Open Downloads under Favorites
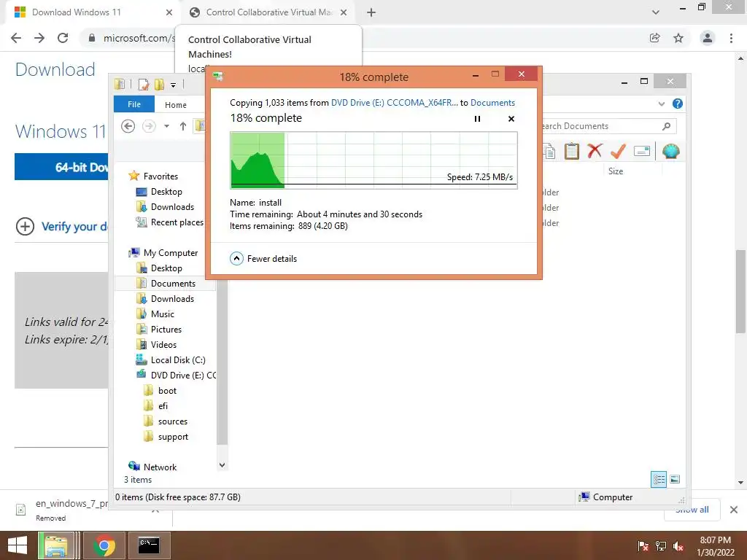Viewport: 747px width, 560px height. tap(172, 206)
